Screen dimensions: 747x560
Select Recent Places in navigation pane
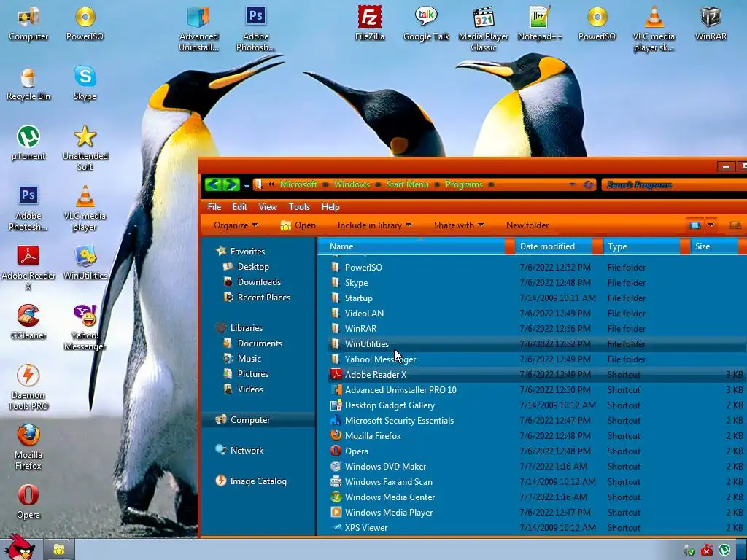coord(258,297)
